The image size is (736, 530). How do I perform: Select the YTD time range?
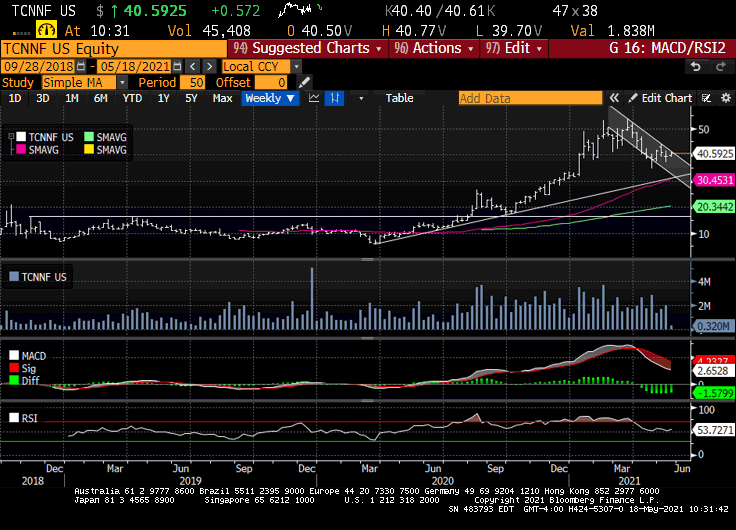pyautogui.click(x=132, y=98)
